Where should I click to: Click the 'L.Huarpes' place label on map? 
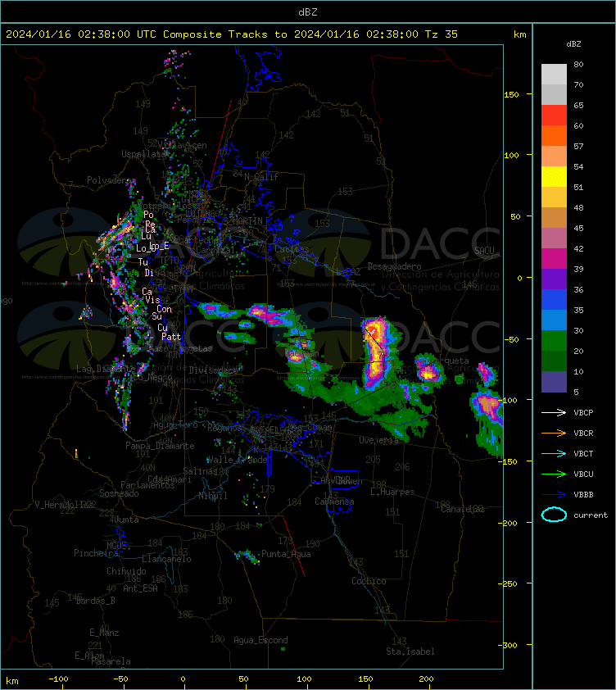392,492
